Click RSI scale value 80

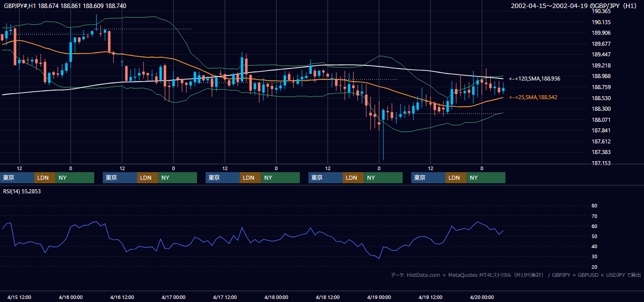click(594, 206)
